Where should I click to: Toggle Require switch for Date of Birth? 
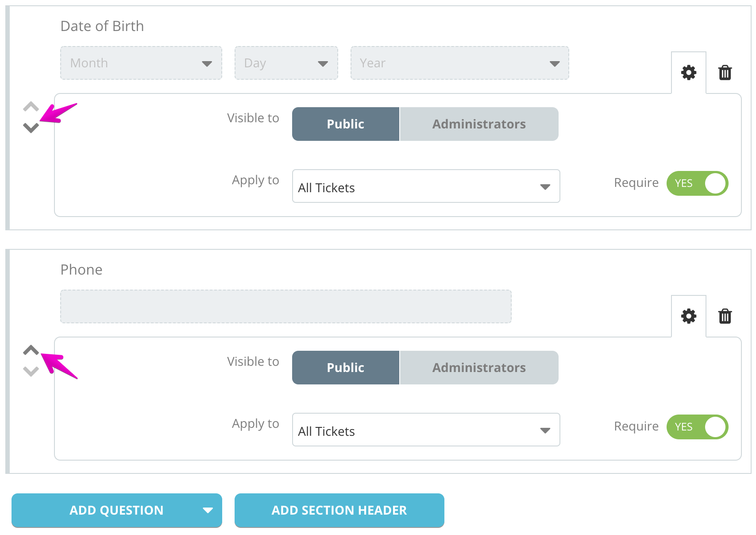[x=697, y=183]
